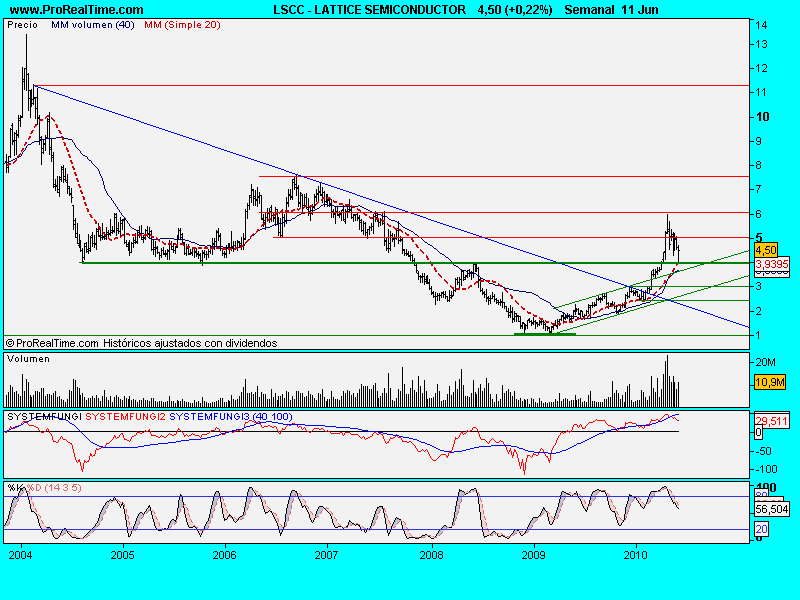Click the yellow 4,50 current price tag

(x=766, y=250)
